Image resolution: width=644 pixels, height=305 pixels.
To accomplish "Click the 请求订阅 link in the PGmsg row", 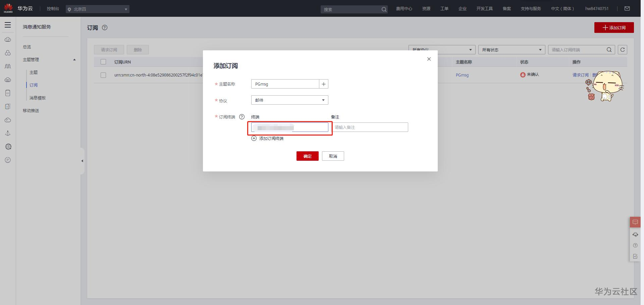I will tap(581, 75).
